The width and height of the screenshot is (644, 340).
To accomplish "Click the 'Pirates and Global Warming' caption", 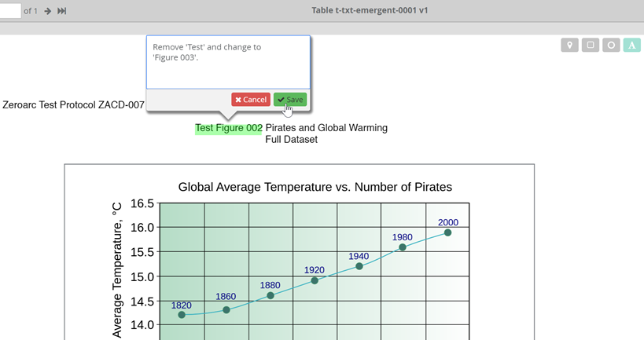I will point(326,128).
